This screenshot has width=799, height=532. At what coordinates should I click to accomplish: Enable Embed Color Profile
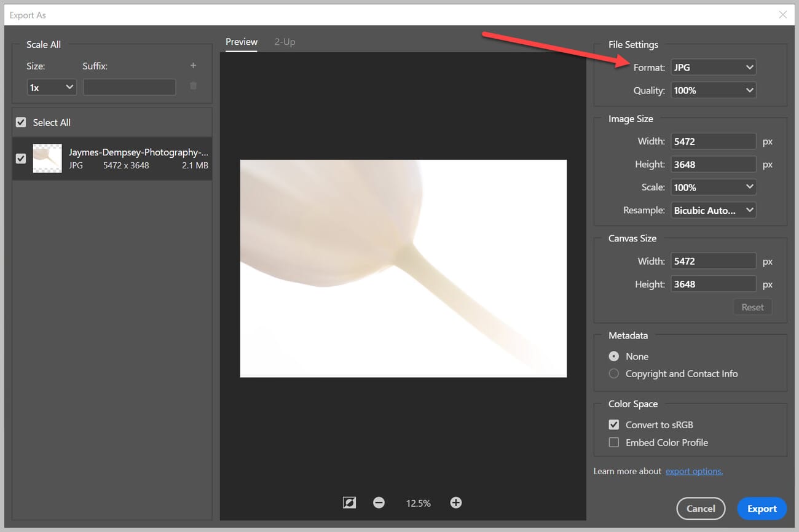[x=613, y=442]
